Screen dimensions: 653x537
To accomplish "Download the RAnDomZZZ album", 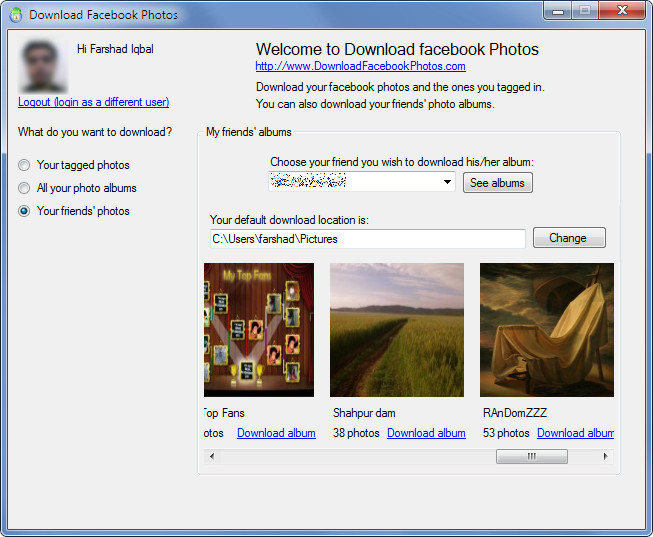I will click(x=575, y=433).
